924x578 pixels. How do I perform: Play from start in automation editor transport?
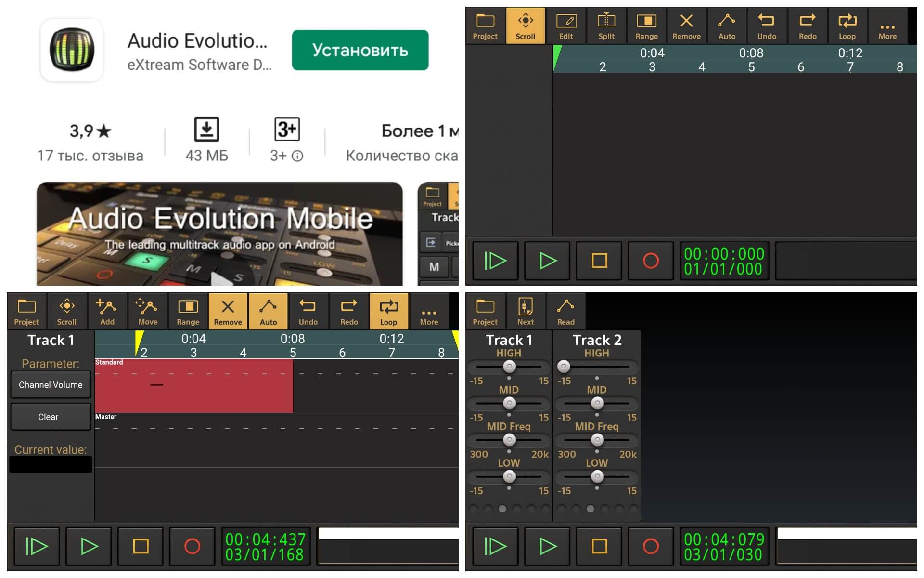[37, 546]
